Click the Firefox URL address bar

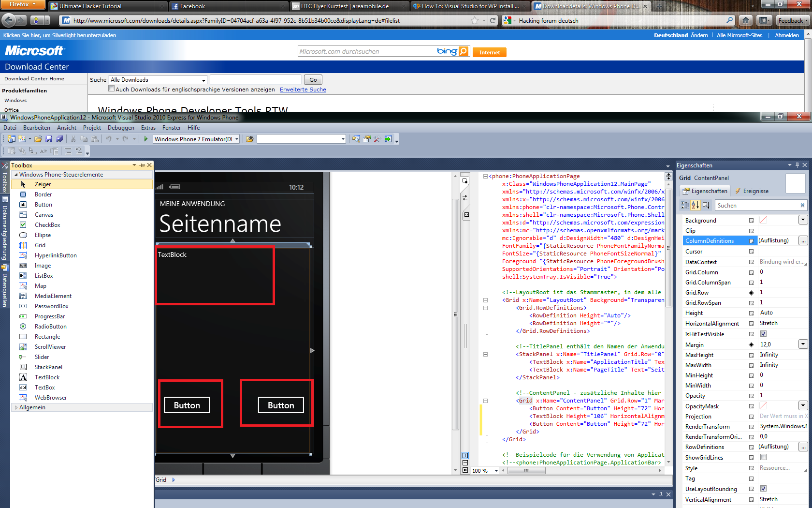pyautogui.click(x=271, y=20)
